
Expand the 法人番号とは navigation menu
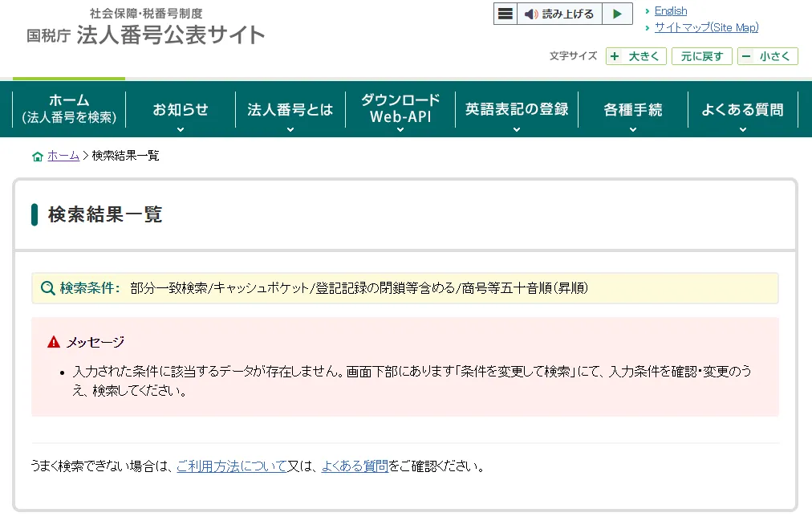(290, 110)
